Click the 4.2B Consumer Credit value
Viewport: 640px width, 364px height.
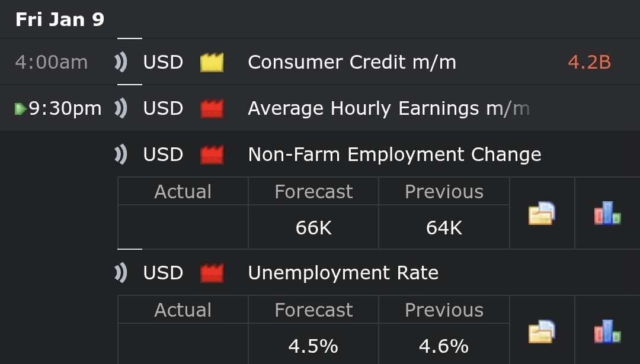[589, 62]
